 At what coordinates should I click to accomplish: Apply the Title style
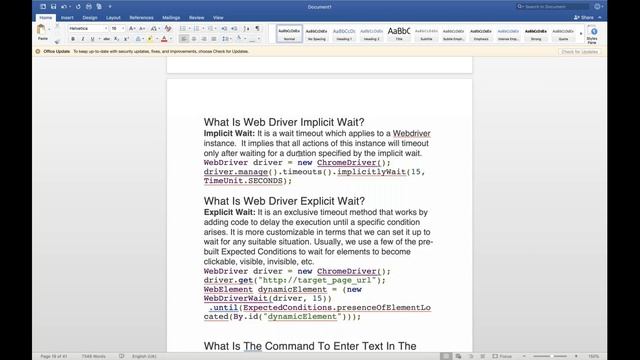click(399, 33)
